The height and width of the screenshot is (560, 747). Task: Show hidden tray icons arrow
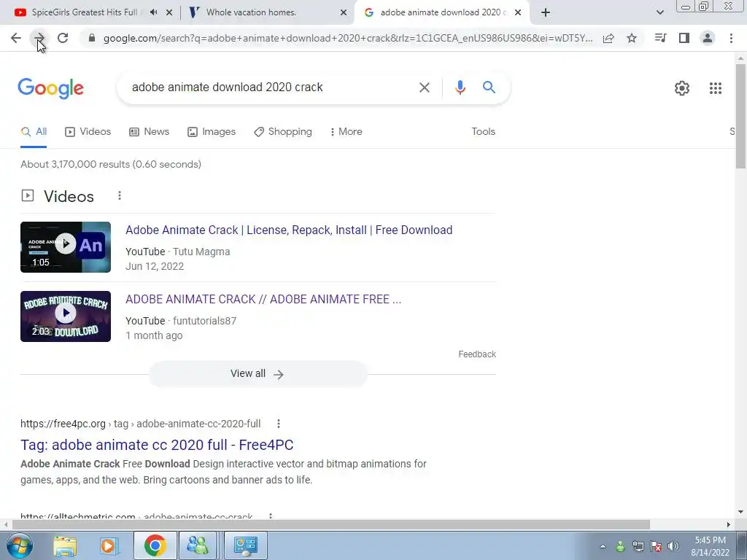pyautogui.click(x=603, y=546)
